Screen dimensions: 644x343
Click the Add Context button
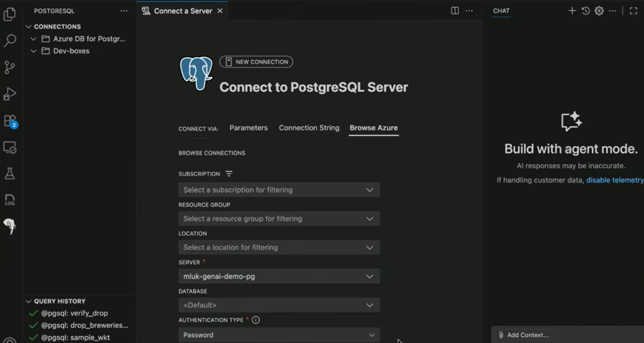(523, 335)
